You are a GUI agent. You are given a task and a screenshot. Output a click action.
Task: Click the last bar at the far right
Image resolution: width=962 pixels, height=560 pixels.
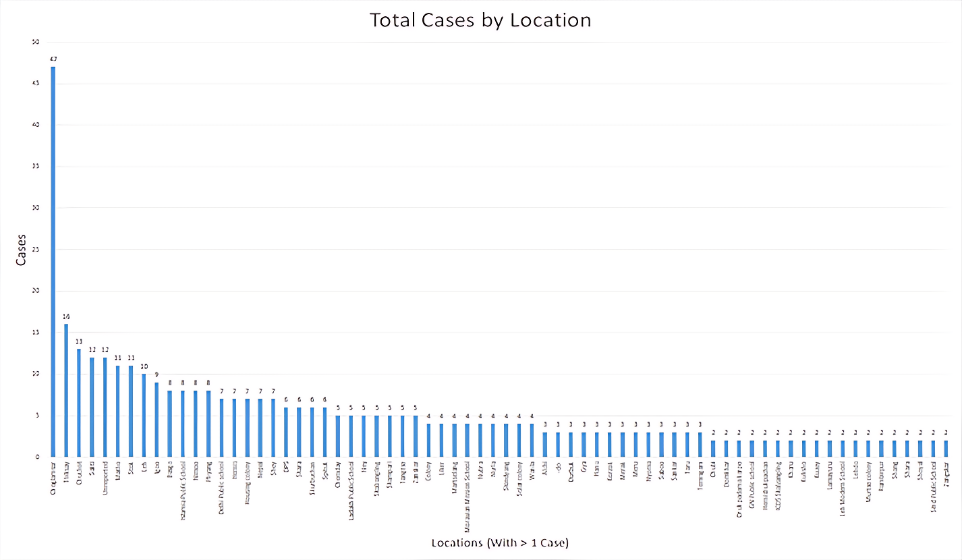[x=946, y=448]
